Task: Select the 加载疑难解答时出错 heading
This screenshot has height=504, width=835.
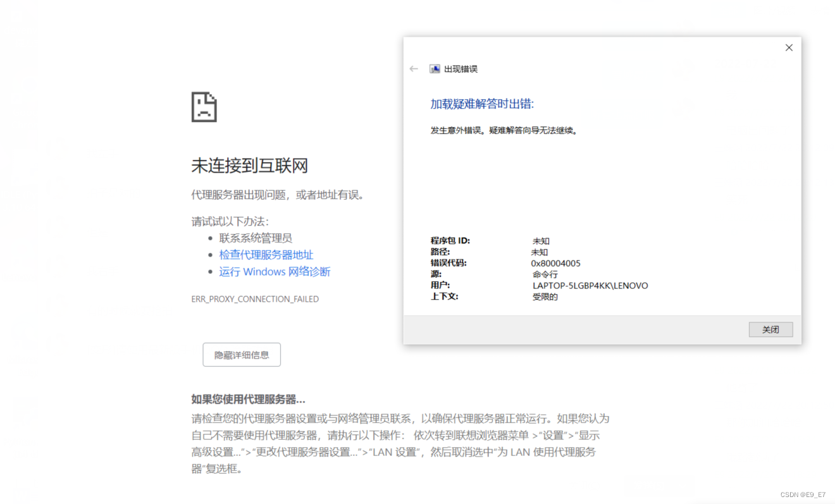Action: pyautogui.click(x=481, y=103)
